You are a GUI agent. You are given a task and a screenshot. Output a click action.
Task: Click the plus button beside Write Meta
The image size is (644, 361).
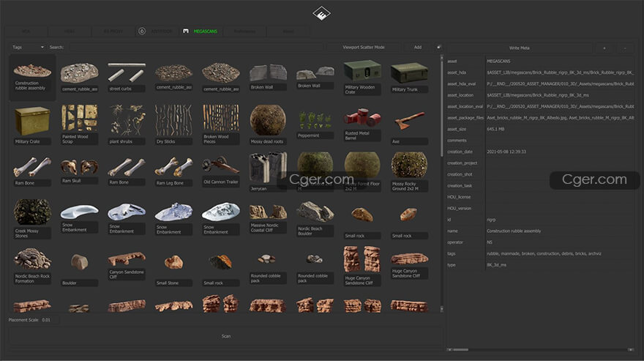604,48
